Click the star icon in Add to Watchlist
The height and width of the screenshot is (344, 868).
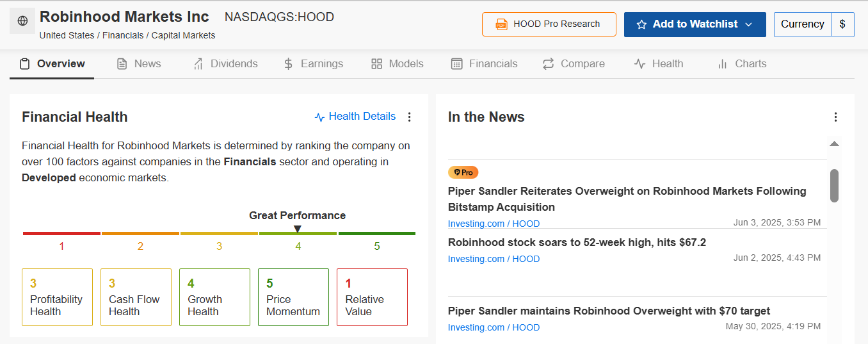[642, 24]
